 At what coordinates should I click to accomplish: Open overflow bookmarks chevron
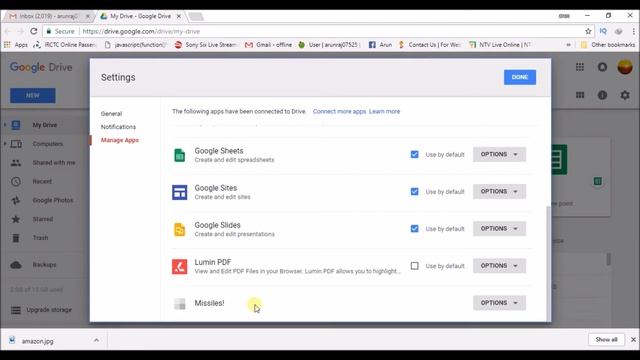point(568,45)
